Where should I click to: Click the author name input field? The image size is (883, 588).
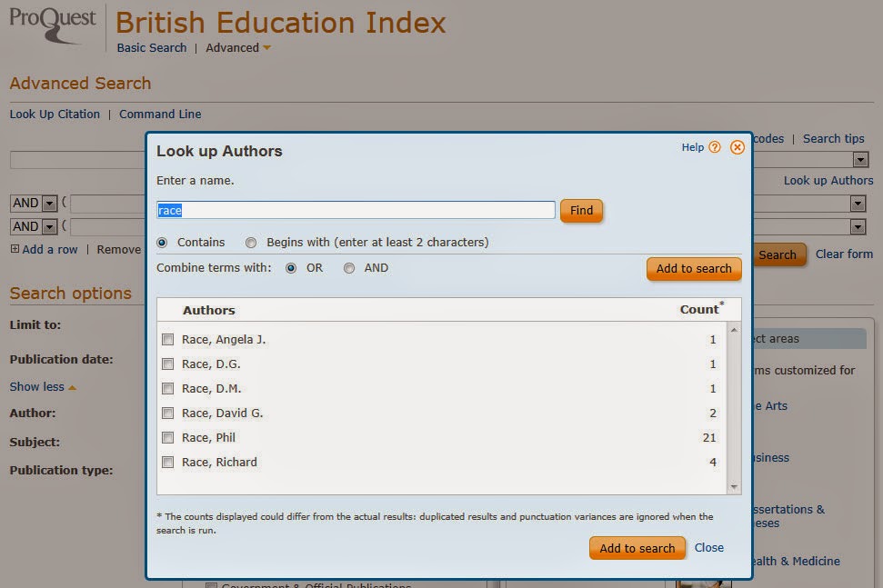click(x=356, y=211)
